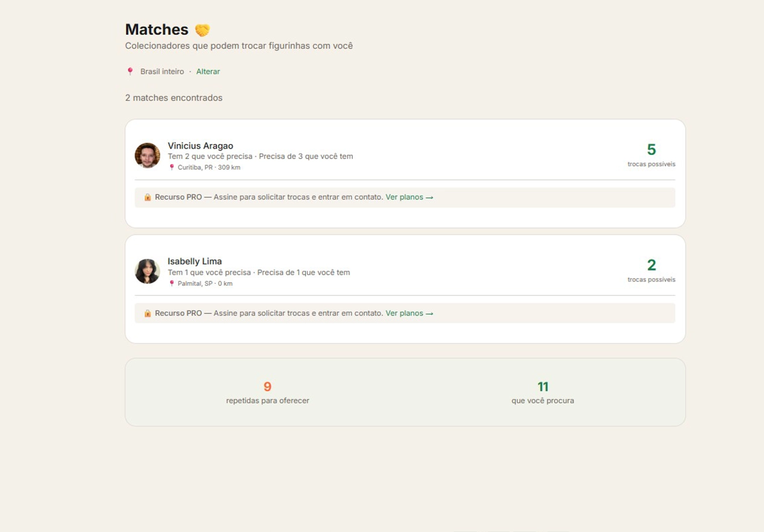764x532 pixels.
Task: Click Vinicius Aragao's profile picture
Action: (147, 154)
